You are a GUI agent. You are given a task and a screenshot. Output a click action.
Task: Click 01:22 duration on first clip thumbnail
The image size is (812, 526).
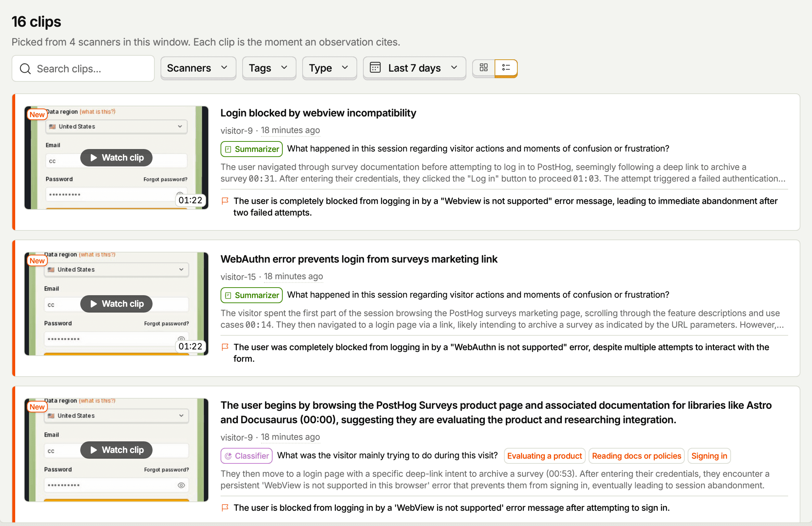point(191,200)
